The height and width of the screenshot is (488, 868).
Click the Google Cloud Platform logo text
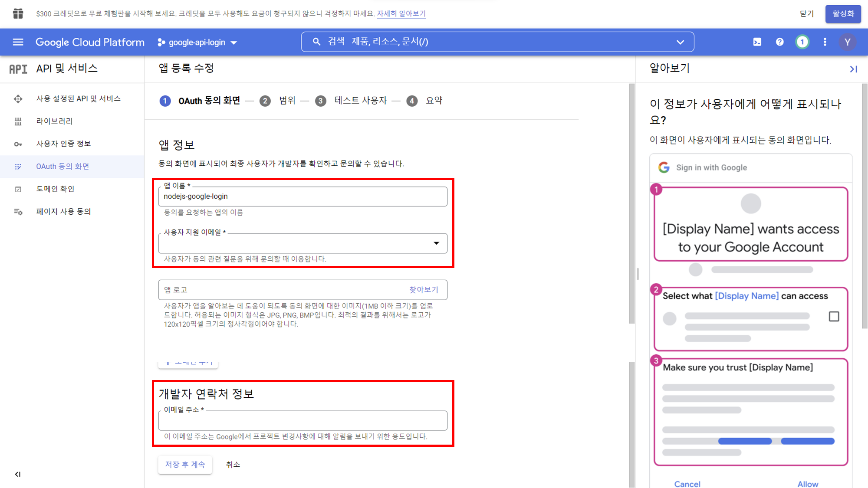[x=90, y=42]
